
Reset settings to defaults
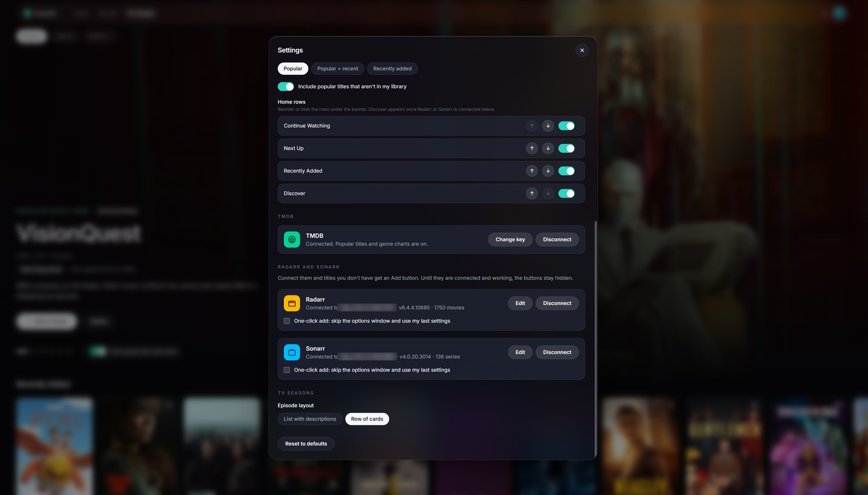(306, 444)
